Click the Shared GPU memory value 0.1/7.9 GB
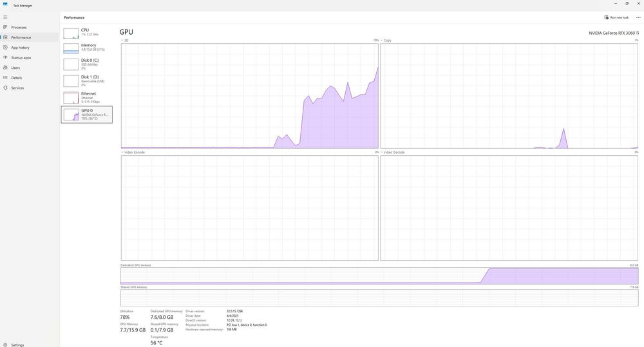This screenshot has width=644, height=347. 162,330
